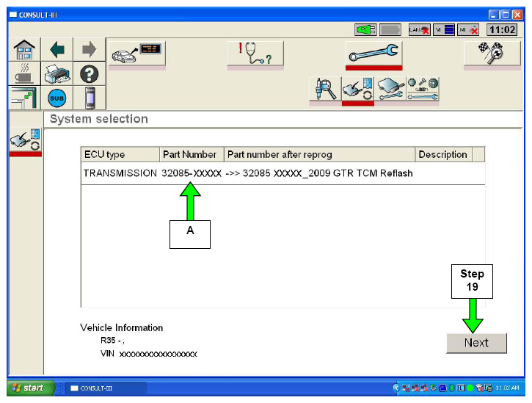Go back with the left arrow
532x403 pixels.
click(56, 50)
